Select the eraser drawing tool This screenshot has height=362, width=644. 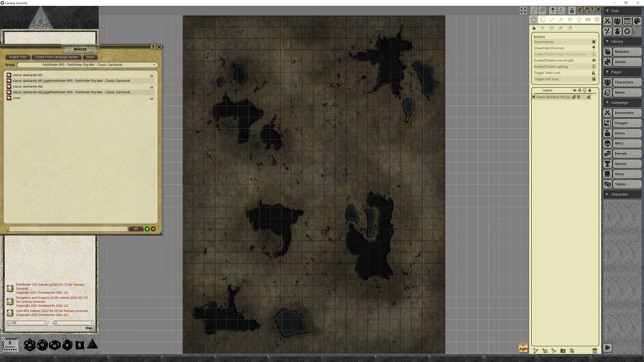click(x=570, y=28)
